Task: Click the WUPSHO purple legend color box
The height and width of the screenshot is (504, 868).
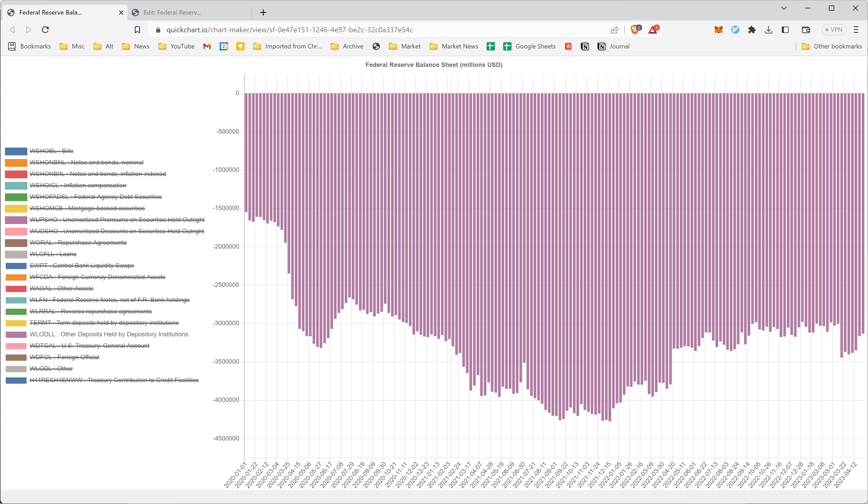Action: (16, 220)
